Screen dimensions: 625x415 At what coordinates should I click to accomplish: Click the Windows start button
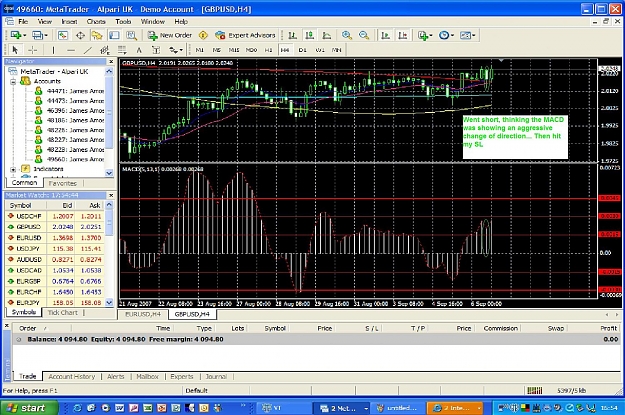point(29,408)
